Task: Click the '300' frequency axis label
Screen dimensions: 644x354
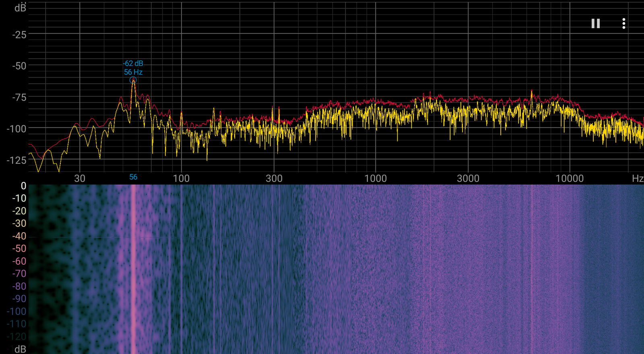Action: 274,178
